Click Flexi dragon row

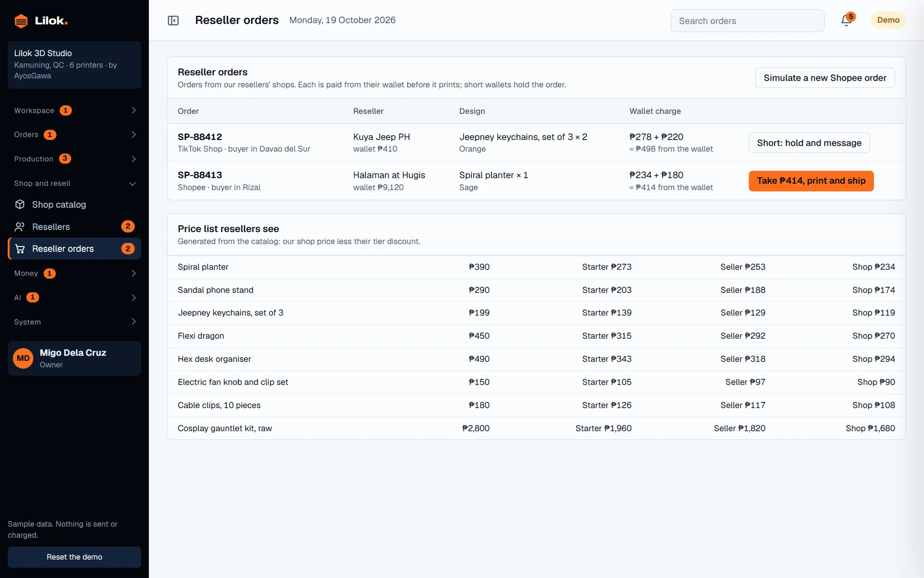coord(536,336)
